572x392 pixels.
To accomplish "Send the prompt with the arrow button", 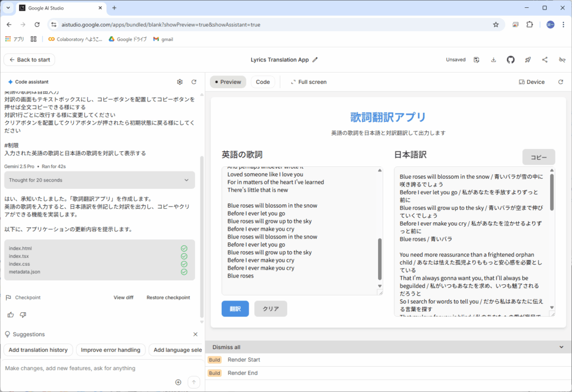I will tap(194, 382).
